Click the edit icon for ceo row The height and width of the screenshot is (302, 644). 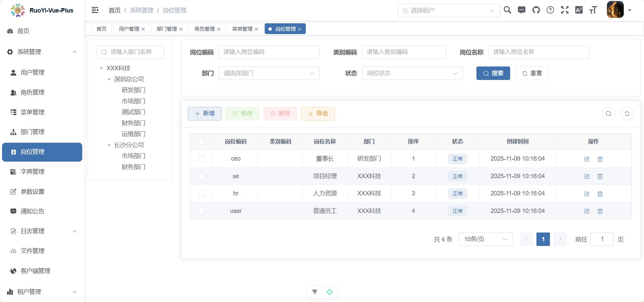tap(587, 159)
